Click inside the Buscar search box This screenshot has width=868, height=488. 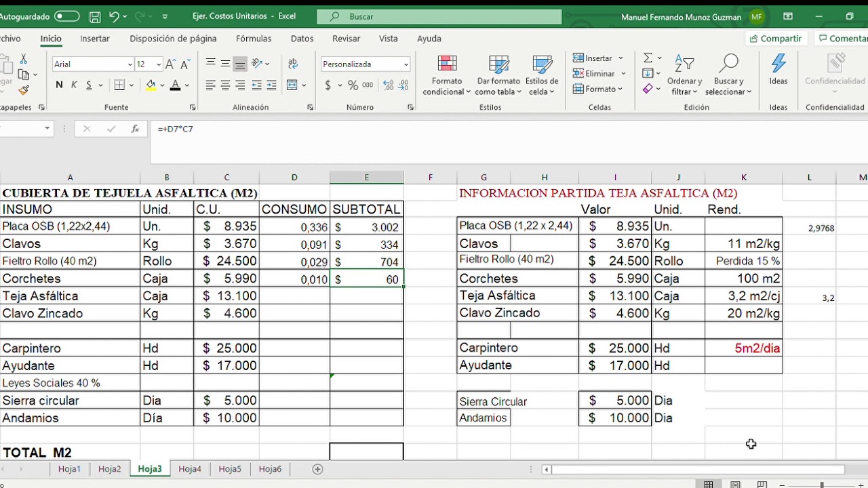[439, 16]
